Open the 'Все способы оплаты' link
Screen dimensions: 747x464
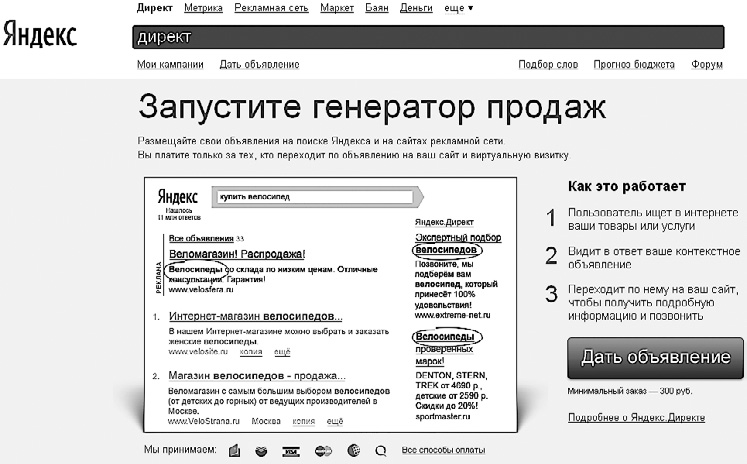click(x=443, y=450)
